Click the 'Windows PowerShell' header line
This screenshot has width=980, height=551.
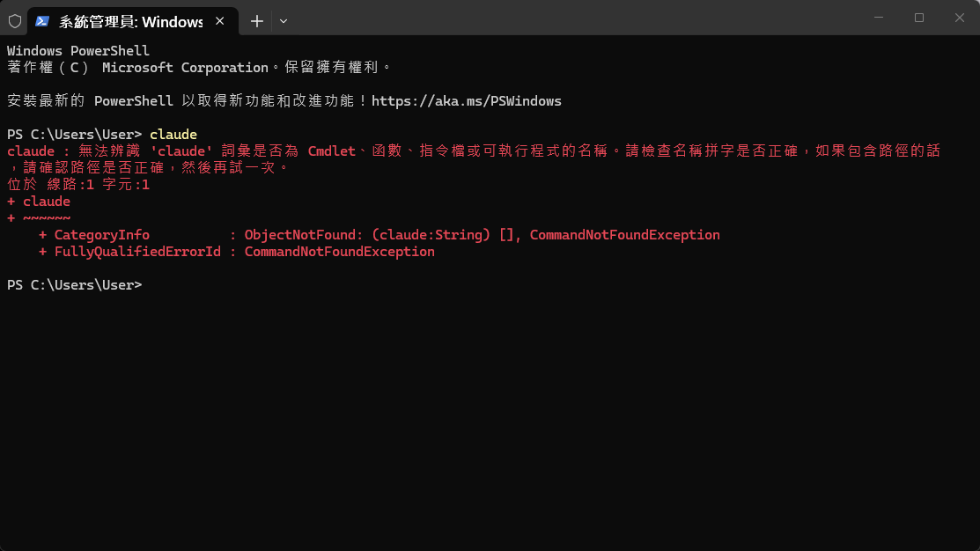coord(78,50)
